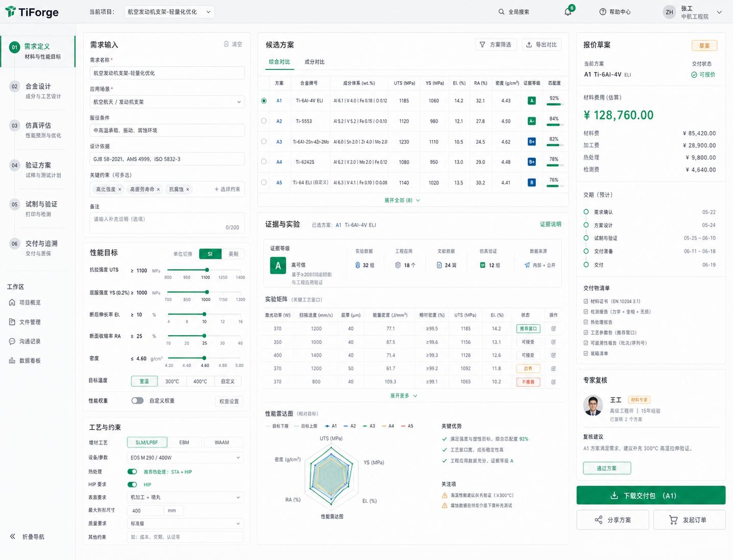Toggle the 自定义权重 switch
This screenshot has width=733, height=560.
click(137, 401)
